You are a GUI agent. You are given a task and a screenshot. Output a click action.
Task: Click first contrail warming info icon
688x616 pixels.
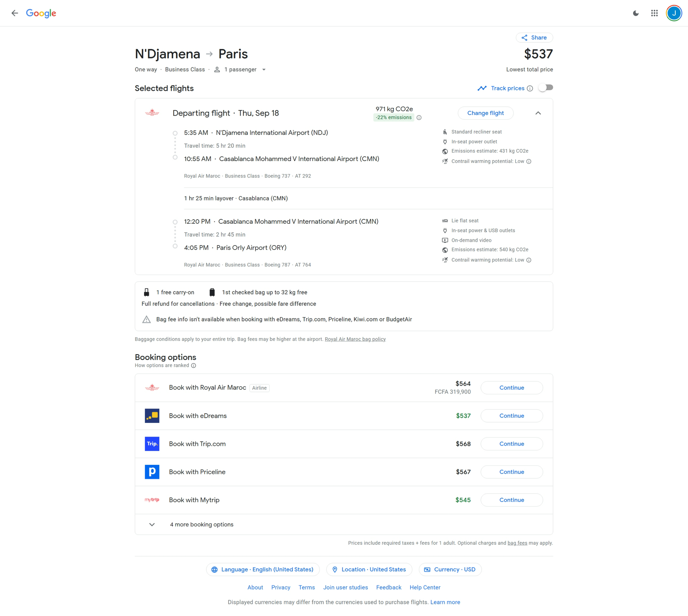pyautogui.click(x=529, y=161)
